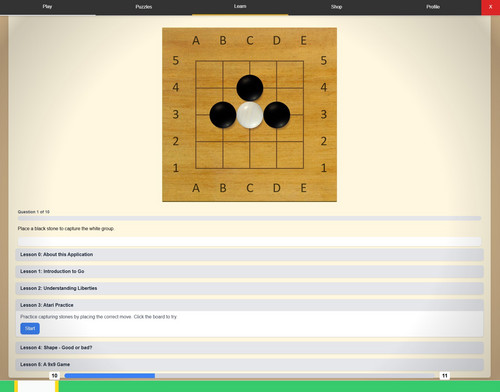The image size is (500, 392).
Task: Click the board intersection at E5
Action: point(303,61)
